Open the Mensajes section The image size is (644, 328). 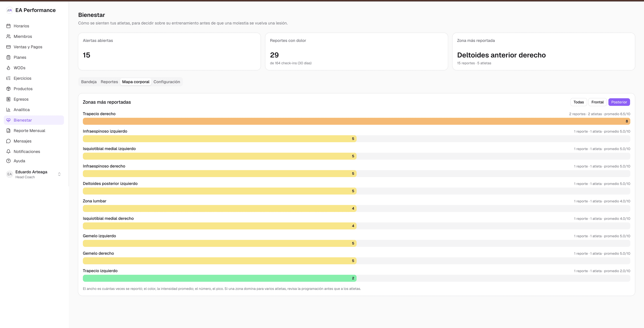point(34,141)
